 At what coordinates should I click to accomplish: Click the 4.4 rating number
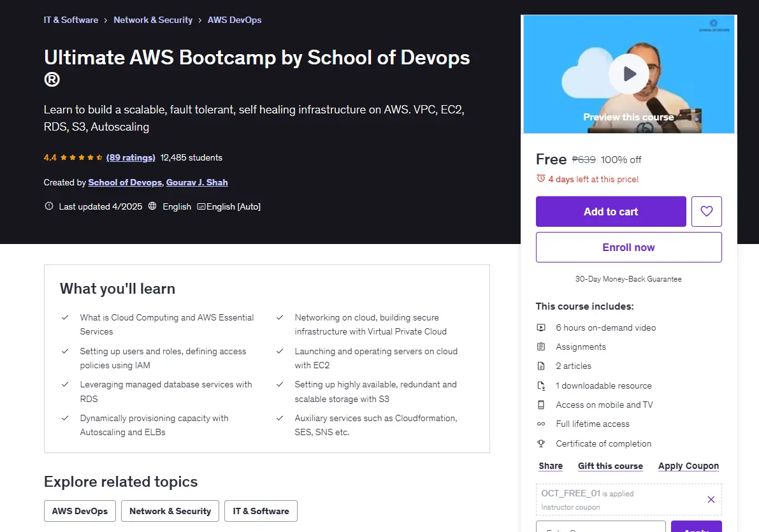pyautogui.click(x=50, y=157)
